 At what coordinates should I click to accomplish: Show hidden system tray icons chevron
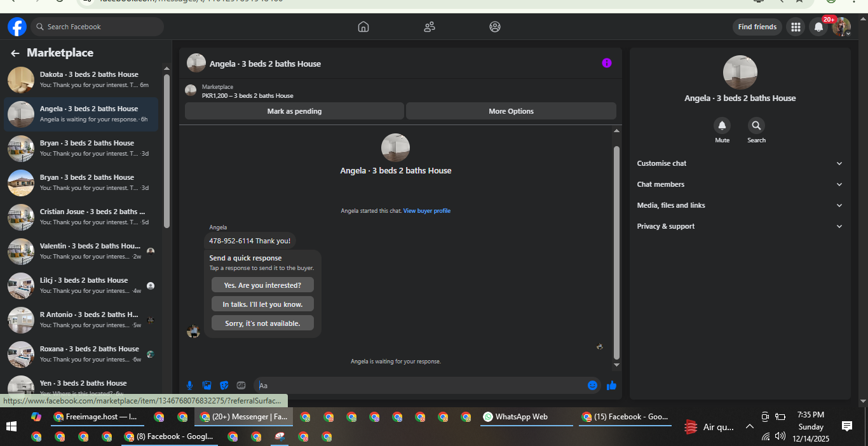(x=749, y=426)
